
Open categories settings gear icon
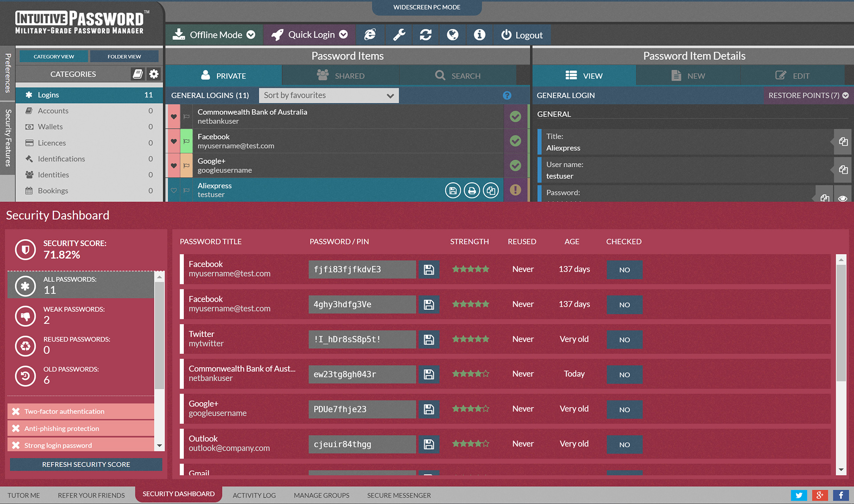click(x=154, y=74)
